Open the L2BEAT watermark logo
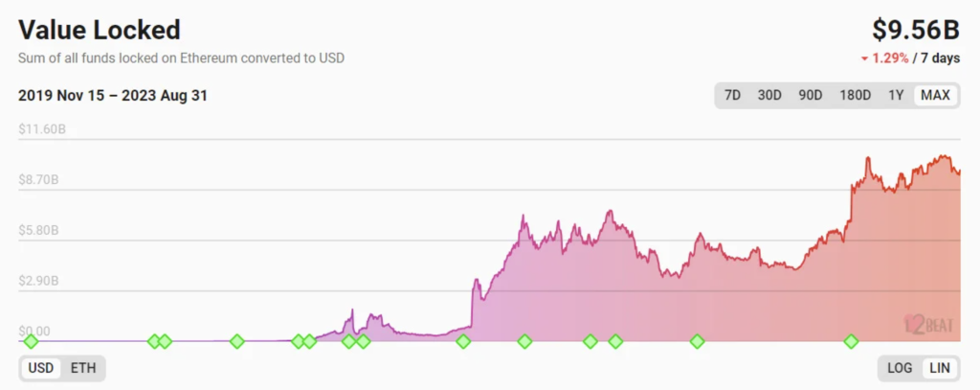 [929, 324]
